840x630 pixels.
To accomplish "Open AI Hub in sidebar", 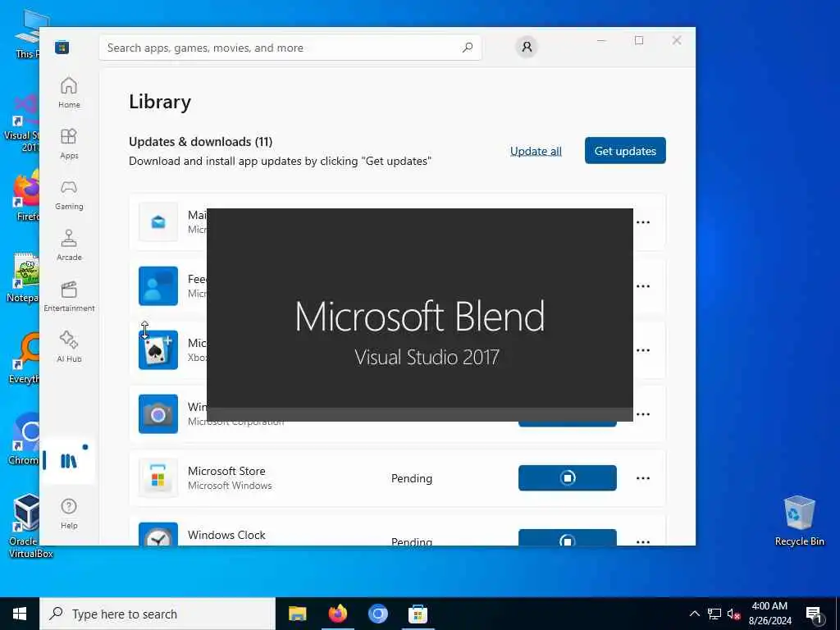I will coord(69,347).
